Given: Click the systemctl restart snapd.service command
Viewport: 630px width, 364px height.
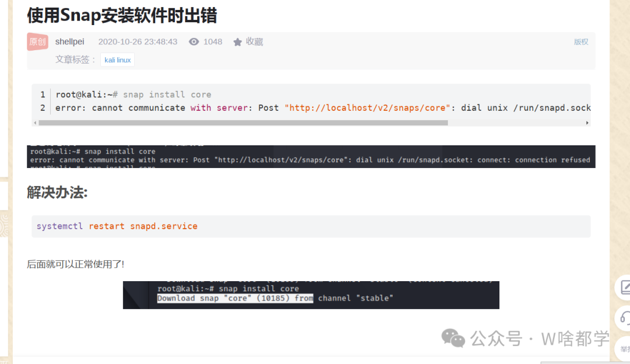Looking at the screenshot, I should [x=117, y=226].
